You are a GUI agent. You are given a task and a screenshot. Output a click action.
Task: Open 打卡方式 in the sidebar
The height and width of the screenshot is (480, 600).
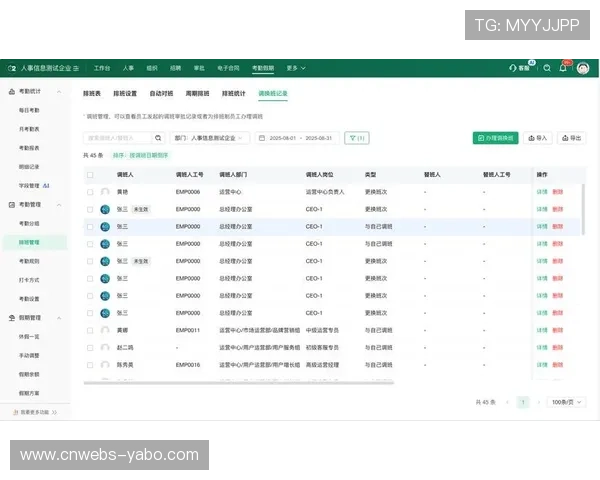29,280
